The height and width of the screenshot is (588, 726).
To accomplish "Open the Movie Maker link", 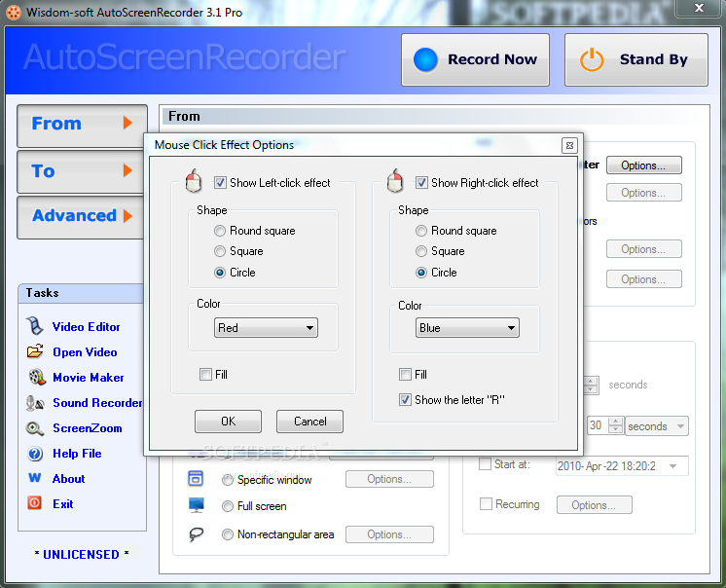I will click(x=89, y=378).
